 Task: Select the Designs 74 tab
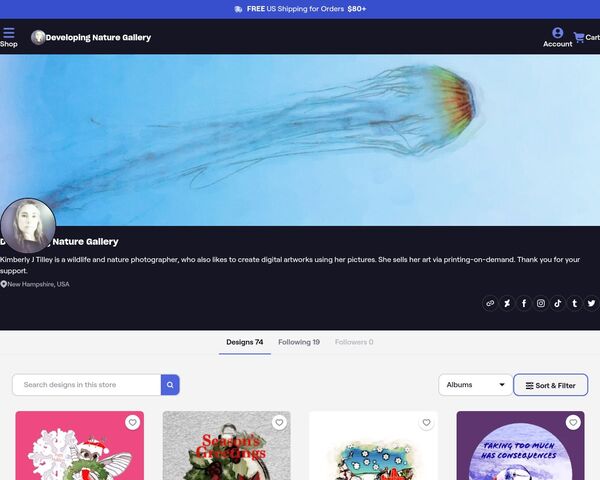tap(245, 342)
